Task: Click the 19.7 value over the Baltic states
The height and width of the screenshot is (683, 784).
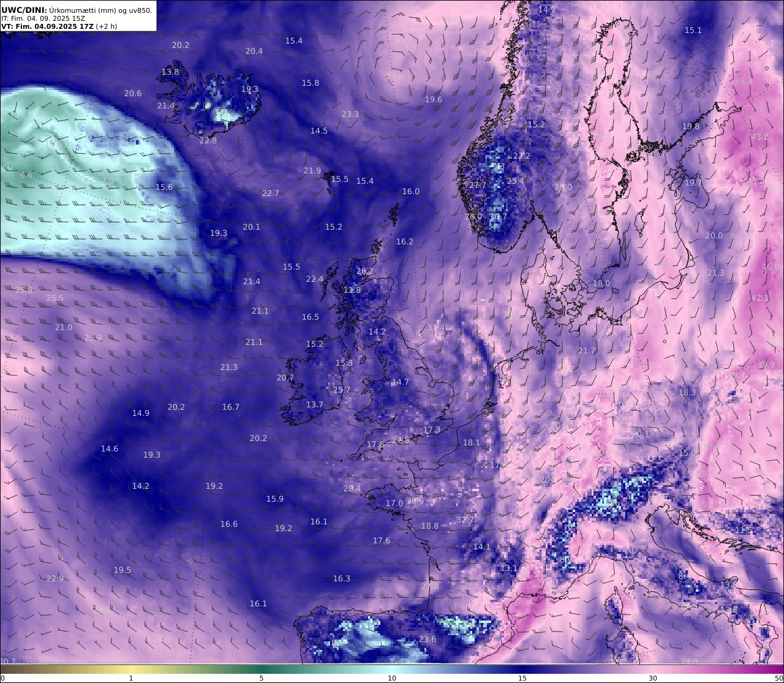Action: [693, 183]
